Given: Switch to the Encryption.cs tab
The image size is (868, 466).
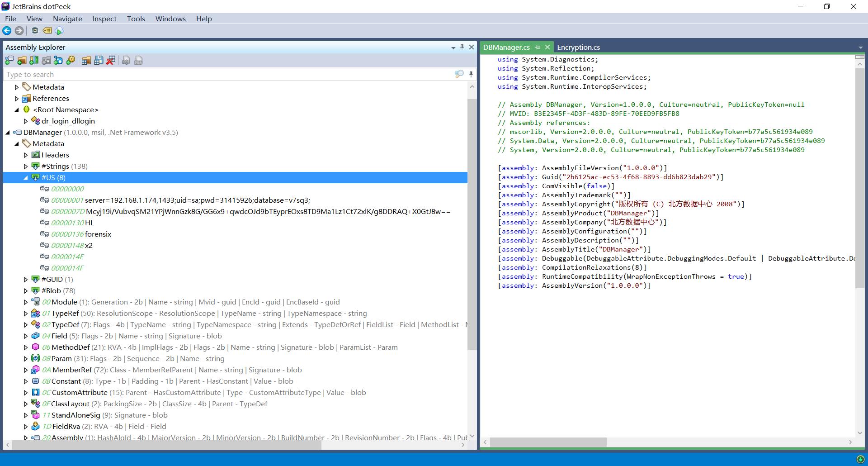Looking at the screenshot, I should tap(578, 47).
